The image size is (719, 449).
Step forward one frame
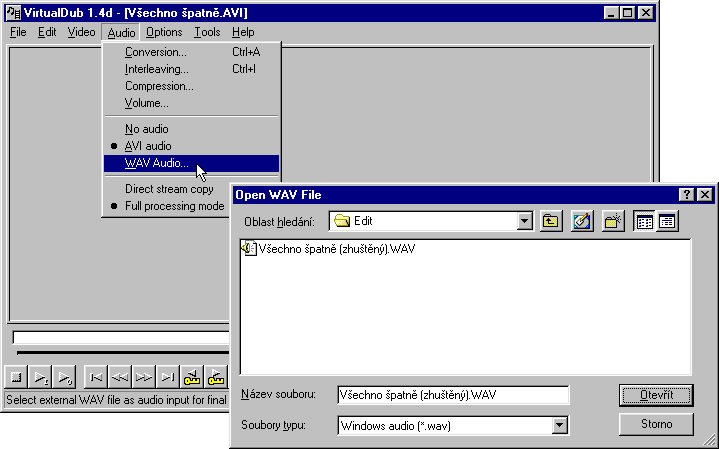tap(144, 377)
